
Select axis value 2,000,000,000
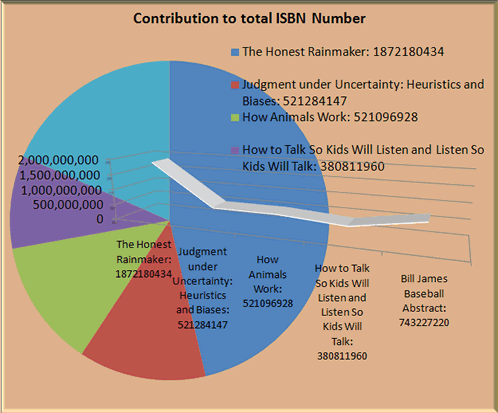pos(58,160)
